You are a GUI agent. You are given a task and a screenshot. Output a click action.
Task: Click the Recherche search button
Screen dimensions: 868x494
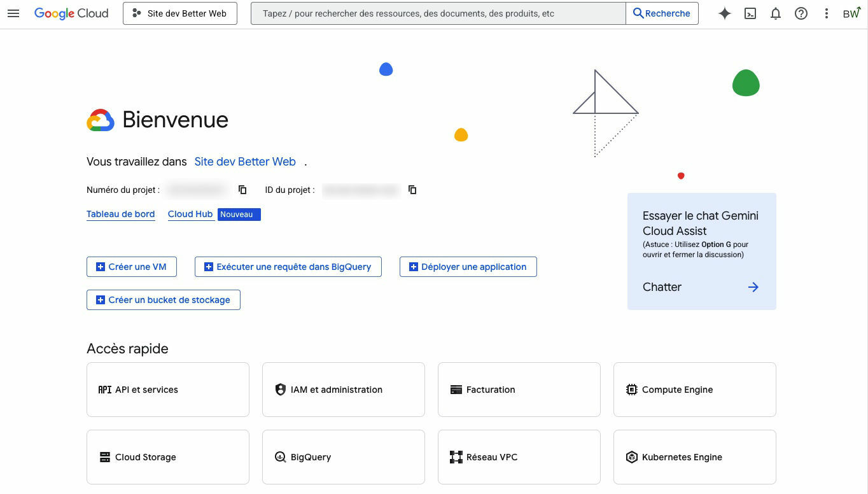[x=662, y=13]
